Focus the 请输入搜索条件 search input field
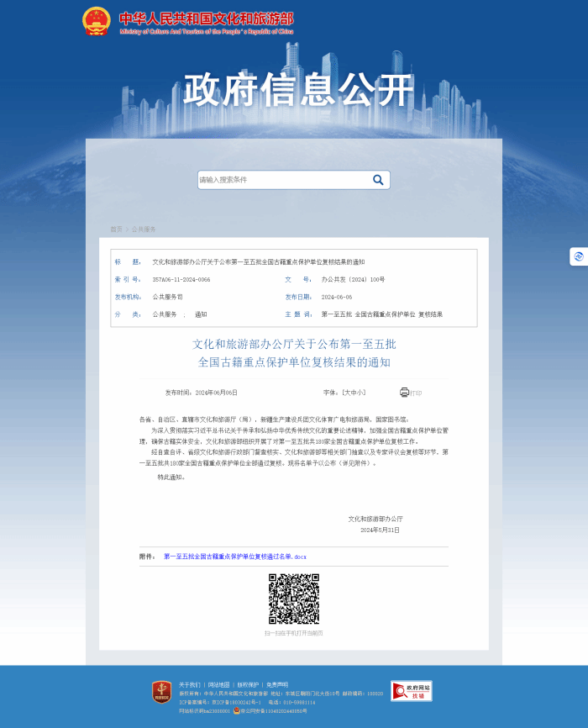The width and height of the screenshot is (588, 728). pyautogui.click(x=281, y=180)
